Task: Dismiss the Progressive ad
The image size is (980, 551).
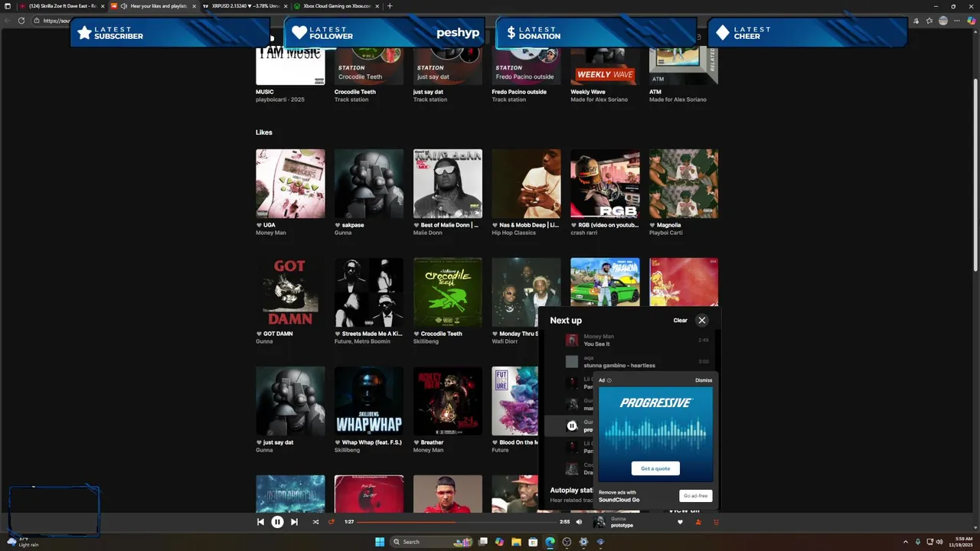Action: [704, 380]
